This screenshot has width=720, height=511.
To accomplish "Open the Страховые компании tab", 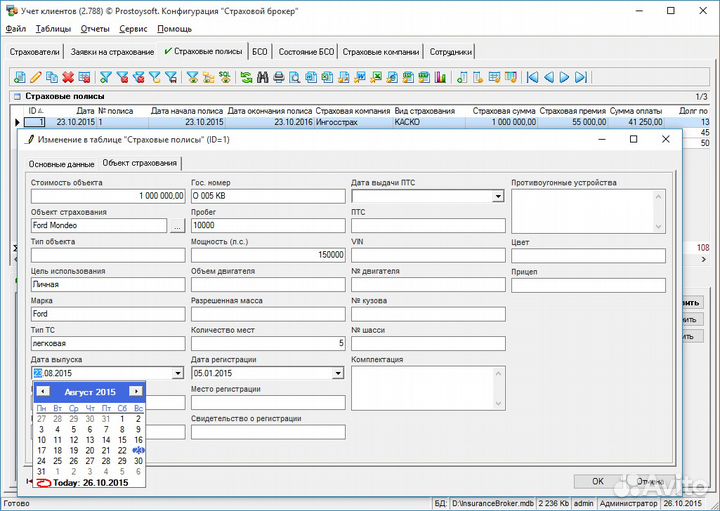I will point(381,51).
